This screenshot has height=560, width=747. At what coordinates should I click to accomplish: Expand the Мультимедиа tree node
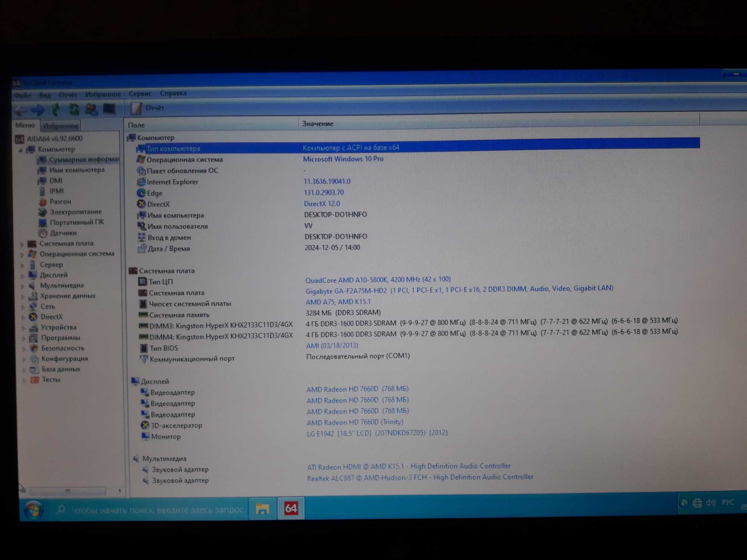click(23, 286)
